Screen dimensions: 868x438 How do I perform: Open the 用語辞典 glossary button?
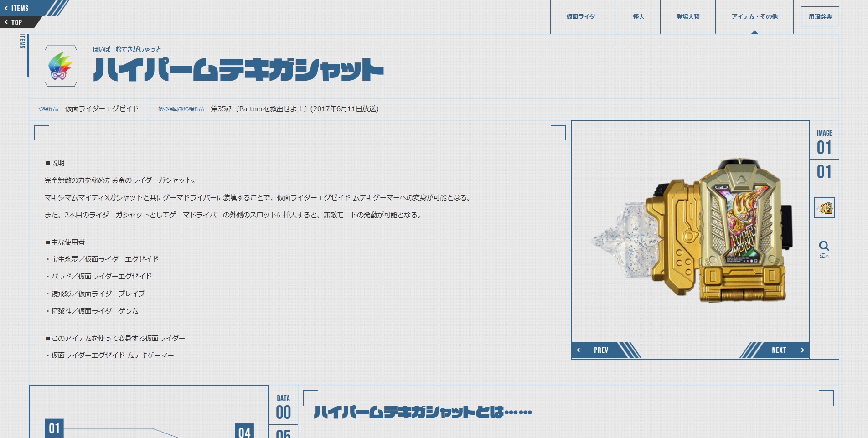click(x=820, y=17)
